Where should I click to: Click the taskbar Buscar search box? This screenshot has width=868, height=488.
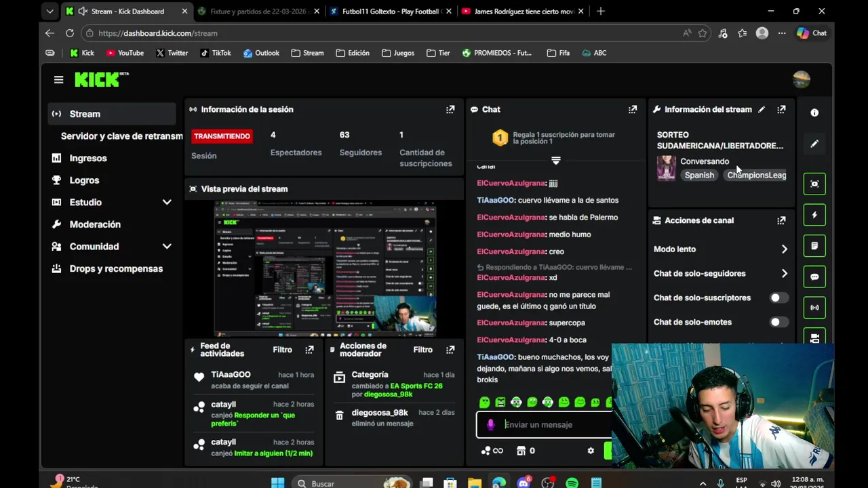(x=353, y=483)
